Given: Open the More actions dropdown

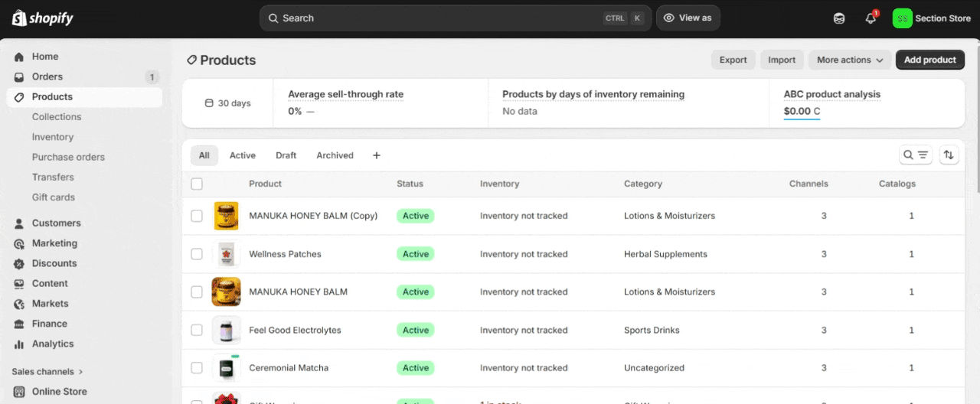Looking at the screenshot, I should pos(850,60).
